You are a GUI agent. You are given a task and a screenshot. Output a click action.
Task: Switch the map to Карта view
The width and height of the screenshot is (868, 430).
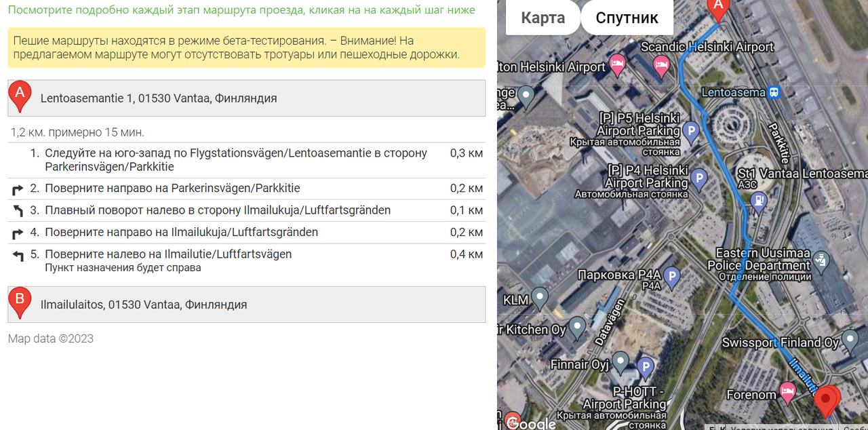click(542, 18)
